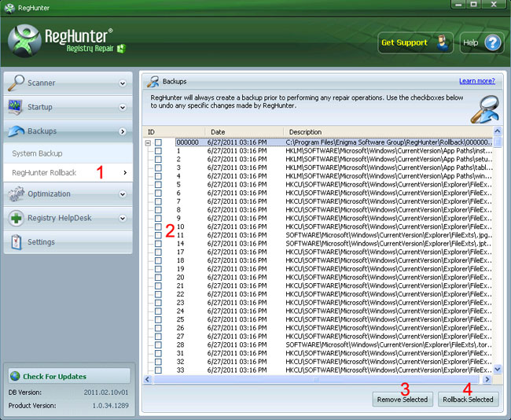Open System Backup submenu item
This screenshot has width=511, height=420.
pos(38,153)
